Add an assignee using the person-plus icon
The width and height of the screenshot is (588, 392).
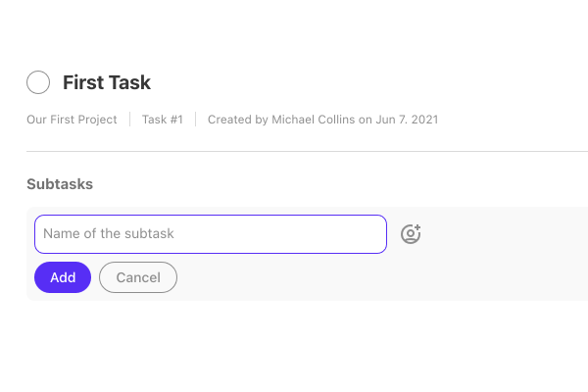coord(411,234)
